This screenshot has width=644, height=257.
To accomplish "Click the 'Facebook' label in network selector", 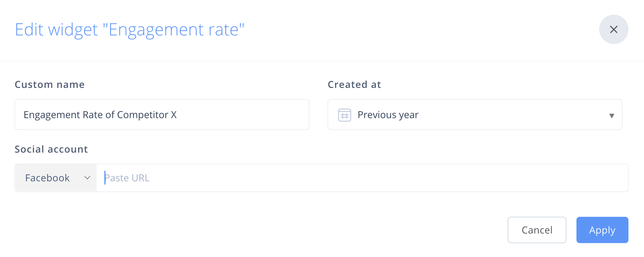I will tap(47, 178).
